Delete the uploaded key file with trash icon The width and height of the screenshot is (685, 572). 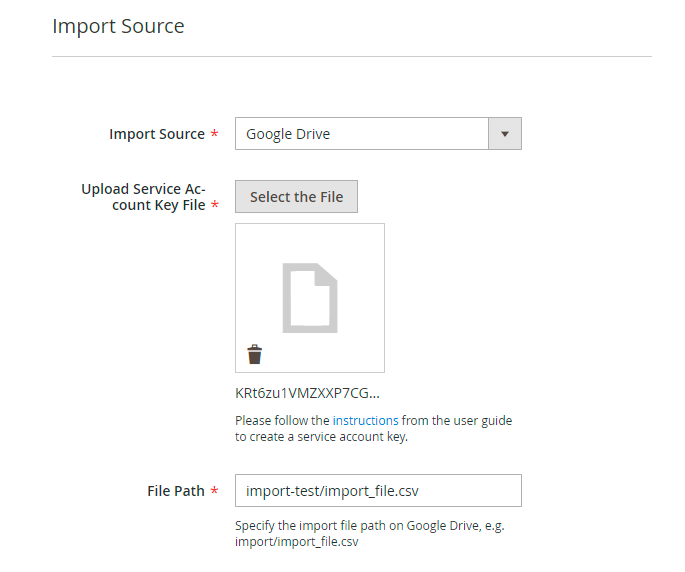(255, 354)
